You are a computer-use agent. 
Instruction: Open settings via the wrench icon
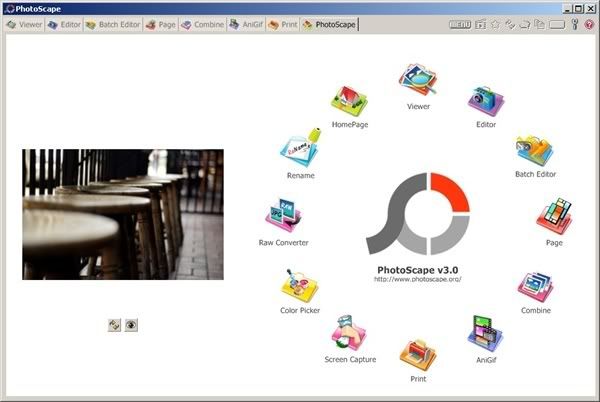click(x=574, y=24)
